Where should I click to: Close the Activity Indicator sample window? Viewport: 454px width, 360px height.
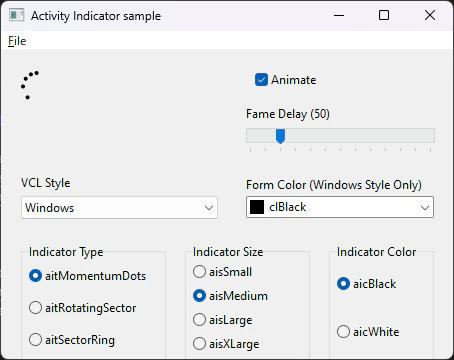[x=430, y=15]
